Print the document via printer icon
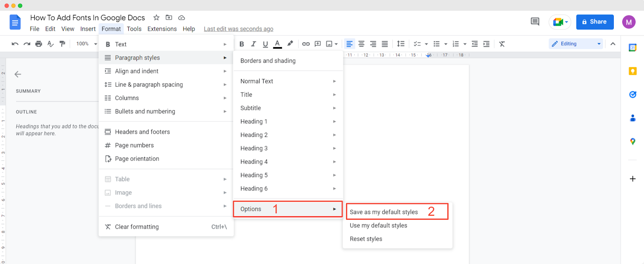Viewport: 644px width, 264px height. pyautogui.click(x=39, y=44)
